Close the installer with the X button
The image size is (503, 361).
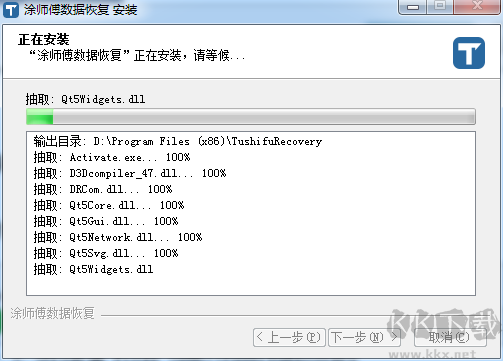(477, 6)
